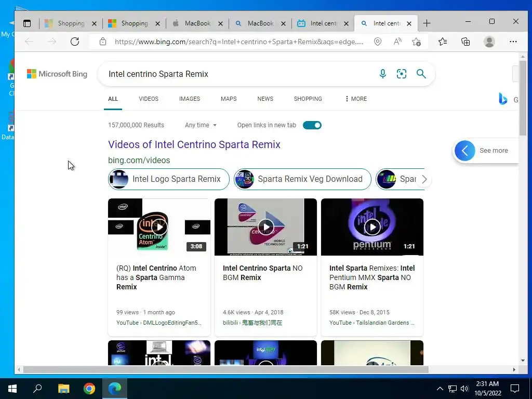Open taskbar search magnifier
The width and height of the screenshot is (532, 399).
[x=37, y=389]
